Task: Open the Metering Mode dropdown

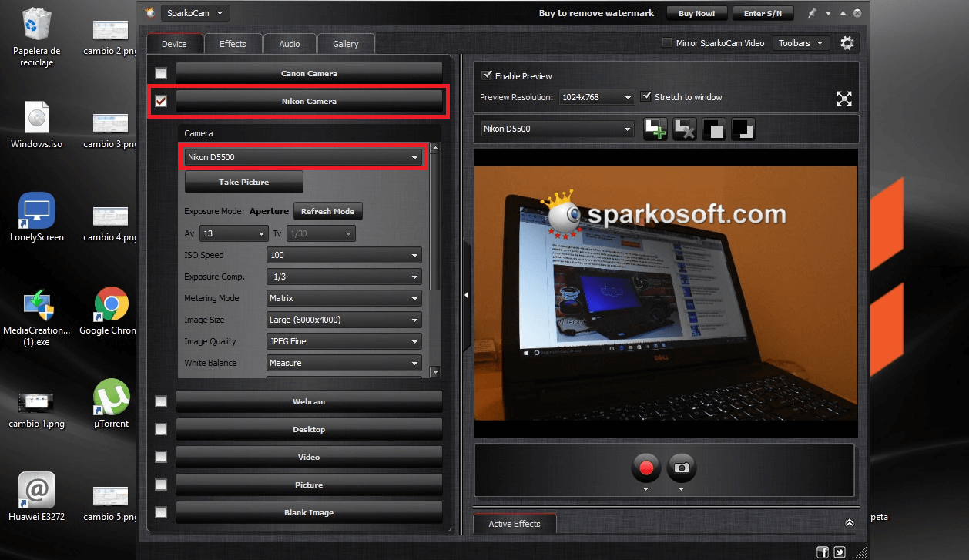Action: (344, 298)
